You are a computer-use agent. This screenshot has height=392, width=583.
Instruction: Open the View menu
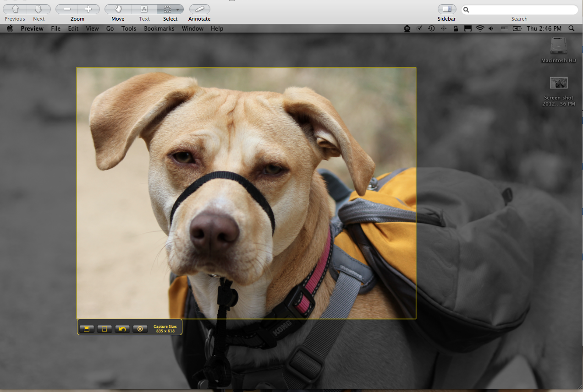(x=92, y=28)
